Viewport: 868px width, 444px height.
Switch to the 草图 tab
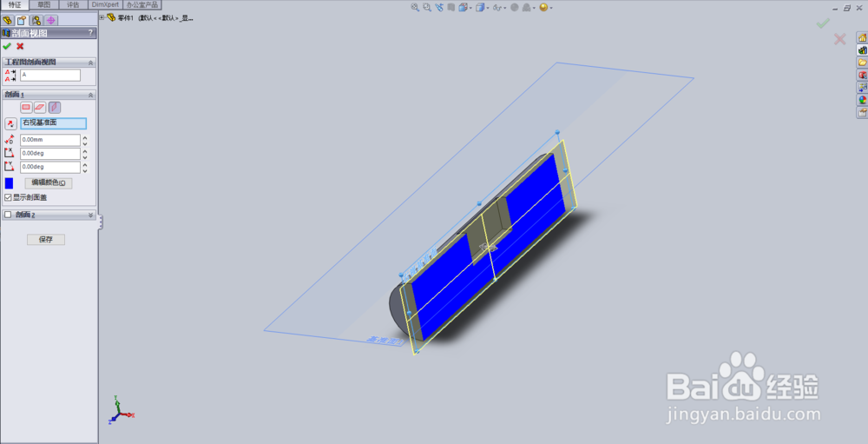coord(43,4)
